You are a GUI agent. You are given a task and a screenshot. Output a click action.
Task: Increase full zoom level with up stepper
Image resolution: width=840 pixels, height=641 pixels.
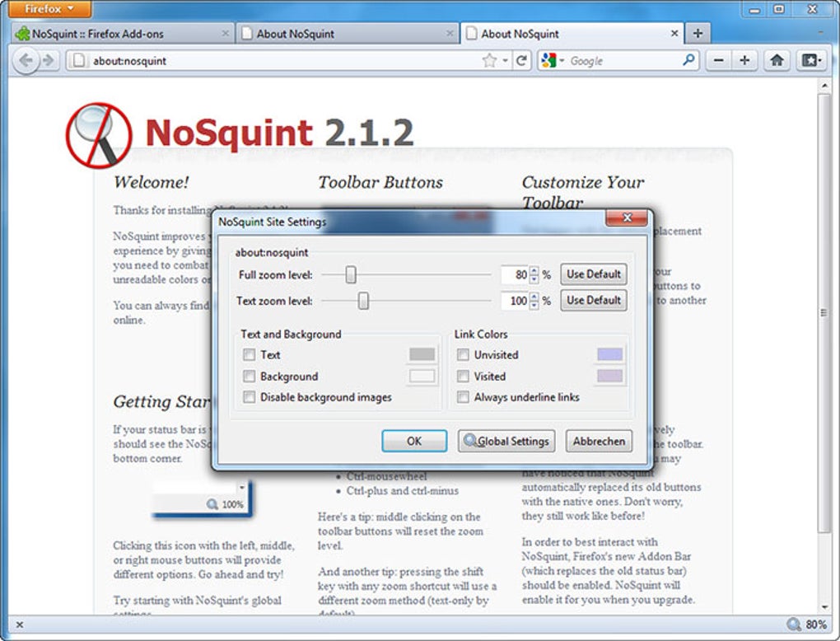click(x=534, y=271)
